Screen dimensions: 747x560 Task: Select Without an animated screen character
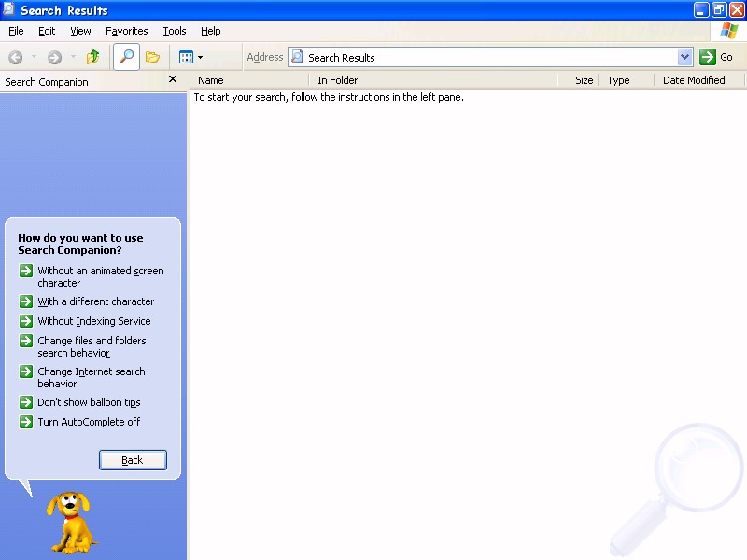101,276
